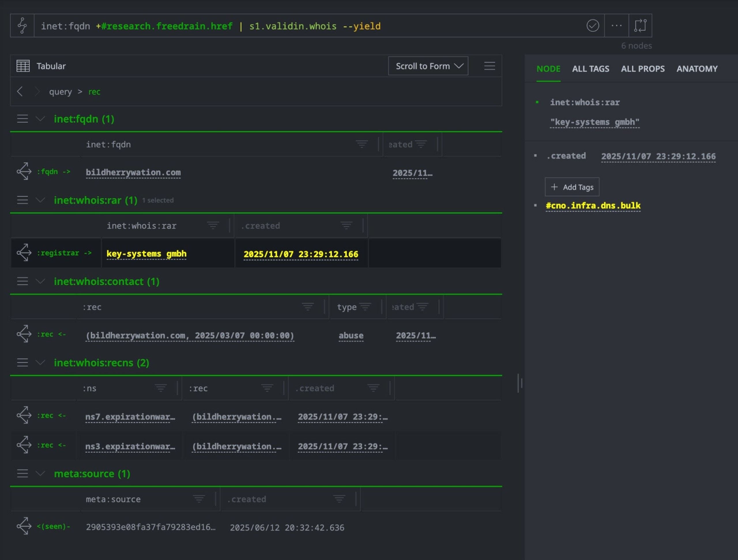Click pivot icon on meta:source seen row
The width and height of the screenshot is (738, 560).
(x=24, y=526)
